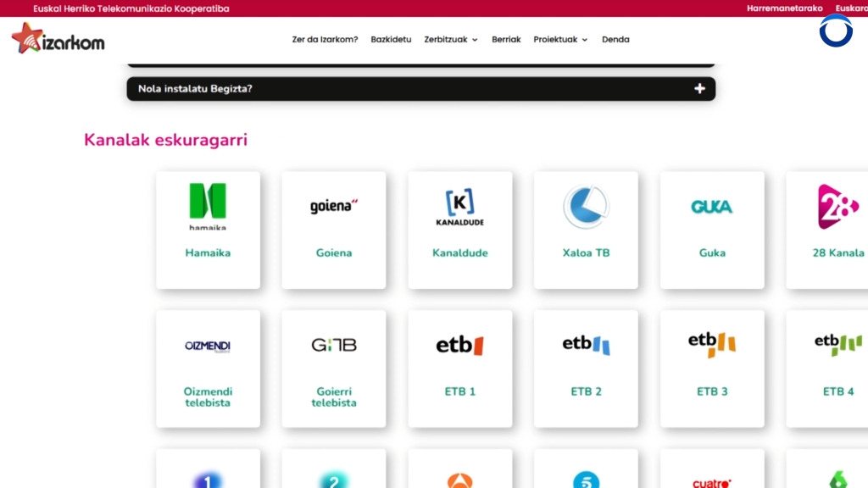
Task: Click the La 1 channel logo
Action: pos(208,480)
